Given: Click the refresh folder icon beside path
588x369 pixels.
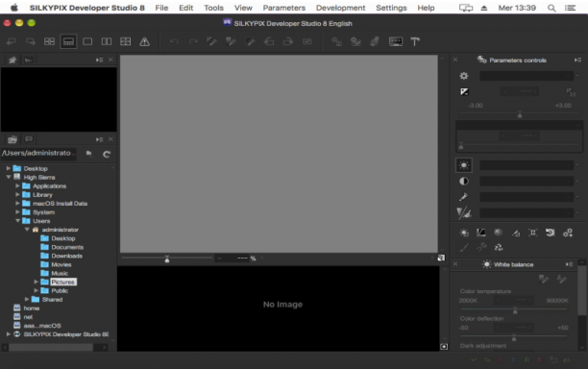Looking at the screenshot, I should pyautogui.click(x=107, y=154).
